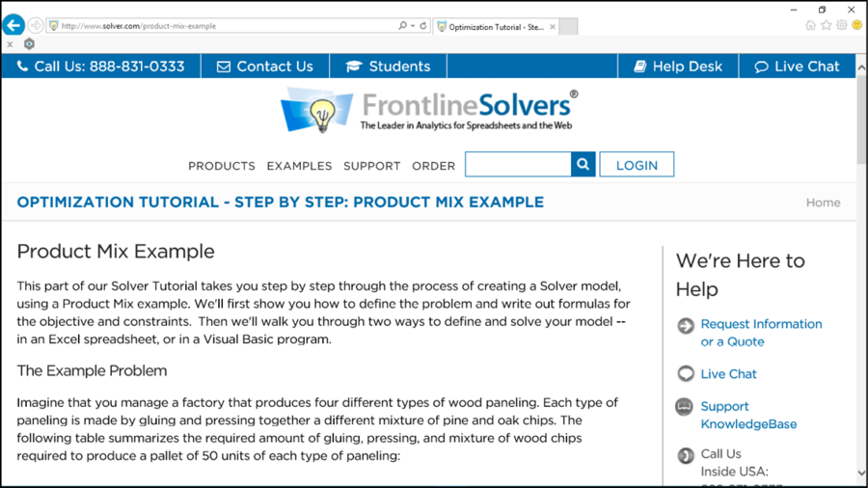The width and height of the screenshot is (868, 488).
Task: Click the favorites star icon
Action: (x=826, y=25)
